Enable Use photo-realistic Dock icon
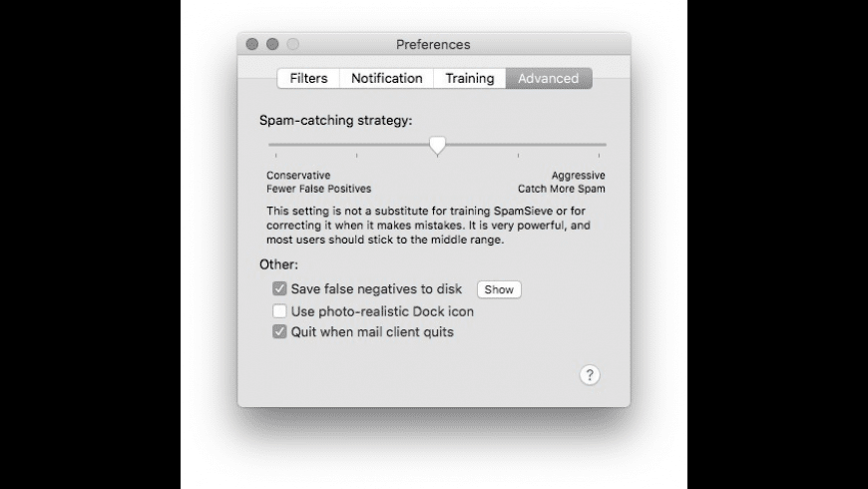 280,311
